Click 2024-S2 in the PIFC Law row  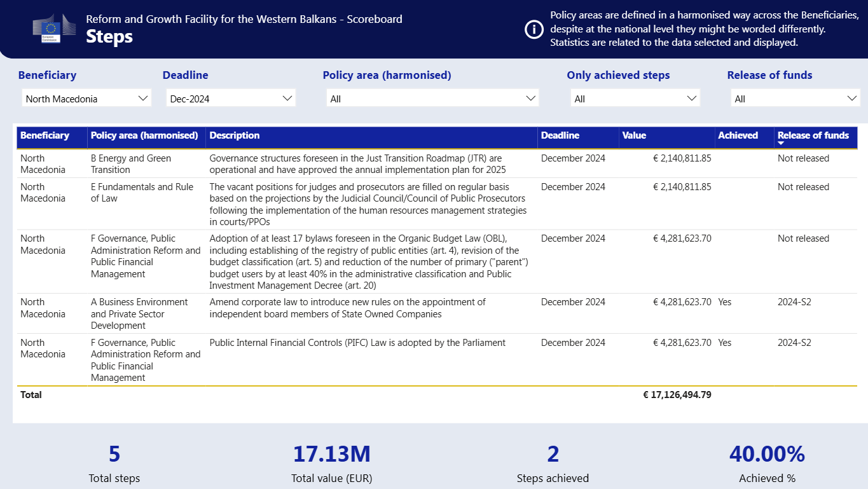click(x=794, y=343)
